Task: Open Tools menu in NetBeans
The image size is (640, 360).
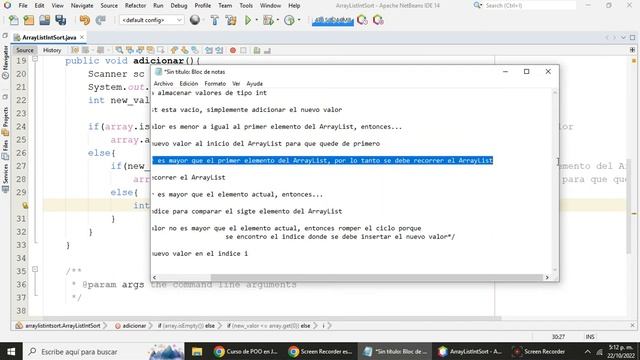Action: (246, 5)
